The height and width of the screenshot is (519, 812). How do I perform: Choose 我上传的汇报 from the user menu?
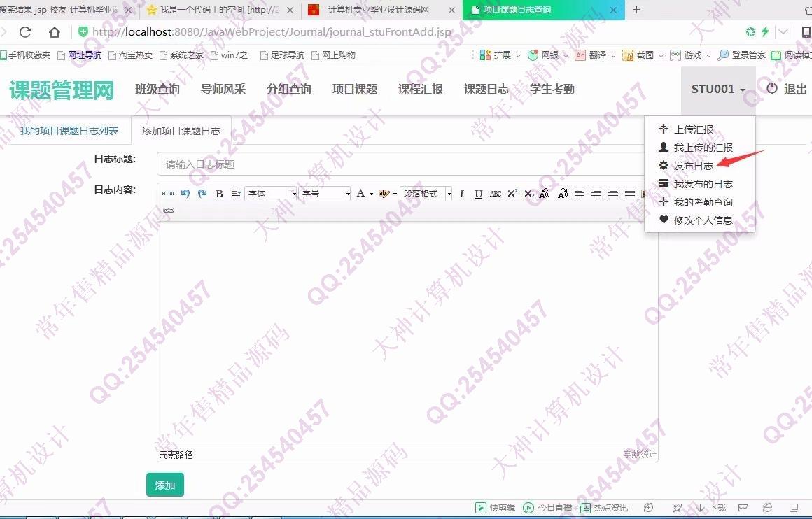(x=703, y=148)
